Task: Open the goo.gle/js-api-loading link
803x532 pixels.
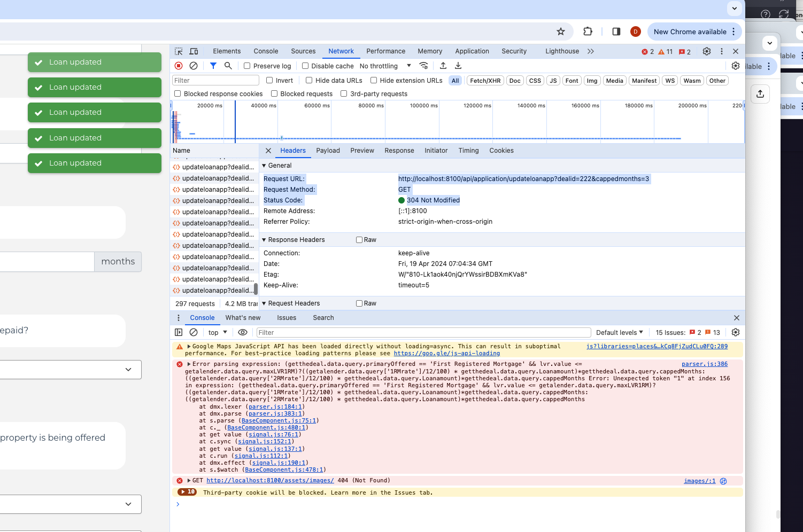Action: pyautogui.click(x=446, y=354)
